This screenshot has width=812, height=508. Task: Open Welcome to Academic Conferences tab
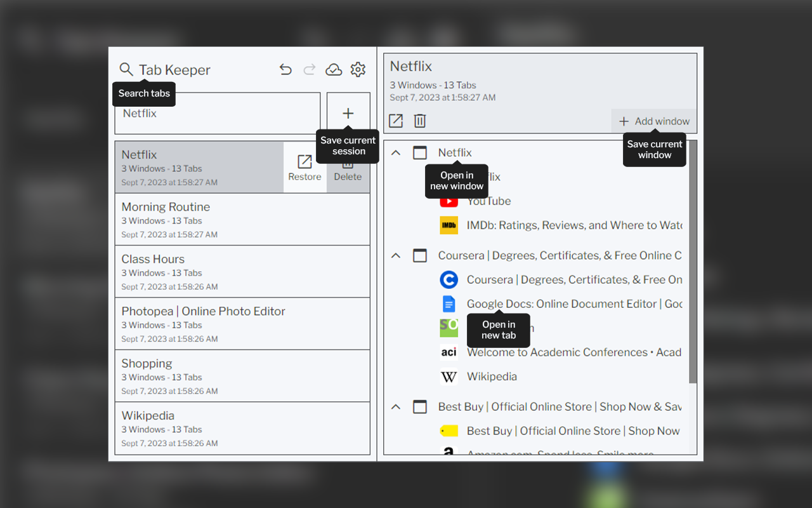tap(575, 352)
